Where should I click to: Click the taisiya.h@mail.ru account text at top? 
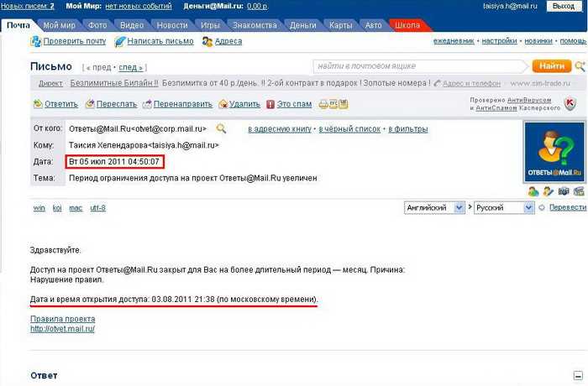click(511, 6)
